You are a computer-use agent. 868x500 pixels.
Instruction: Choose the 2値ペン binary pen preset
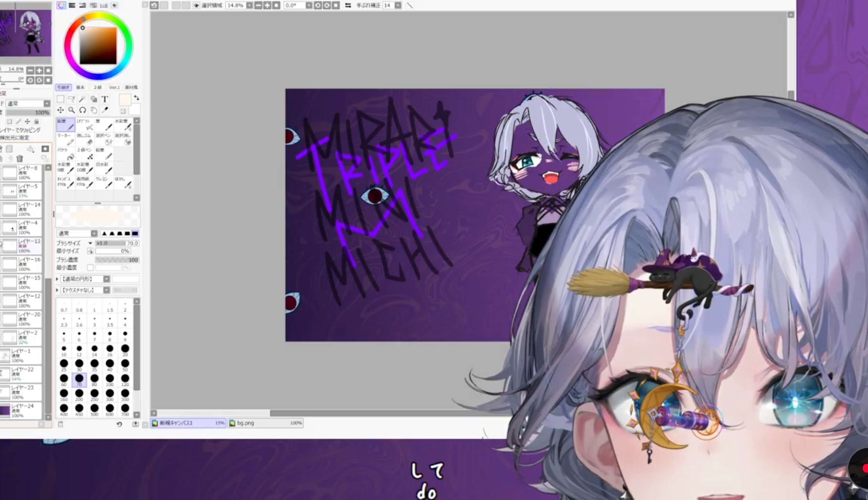point(85,154)
